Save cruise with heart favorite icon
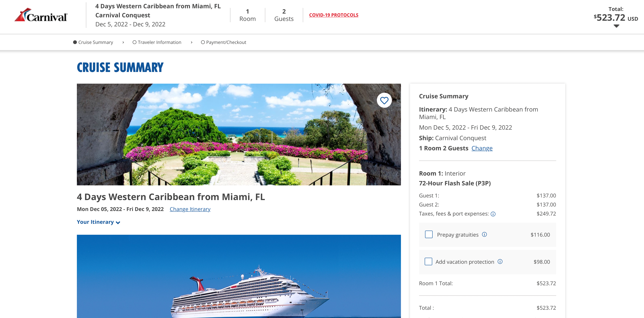 pyautogui.click(x=384, y=100)
